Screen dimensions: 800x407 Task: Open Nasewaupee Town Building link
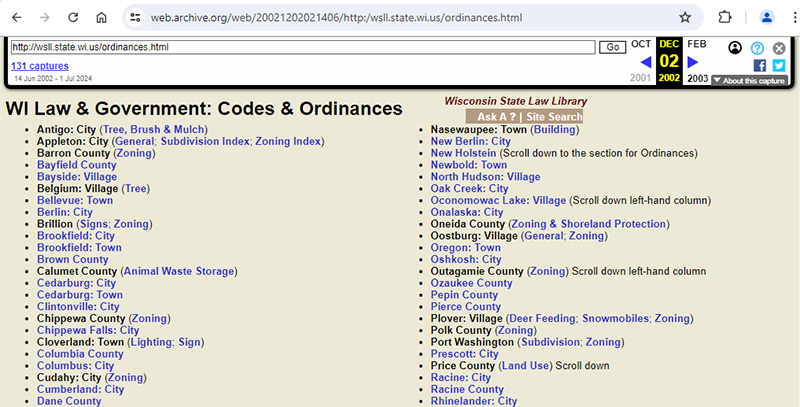point(555,130)
